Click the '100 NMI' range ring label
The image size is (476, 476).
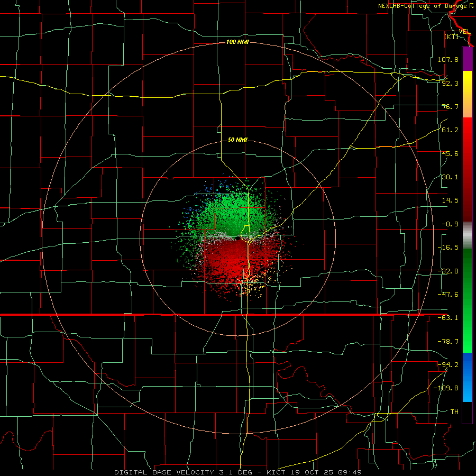[x=237, y=42]
